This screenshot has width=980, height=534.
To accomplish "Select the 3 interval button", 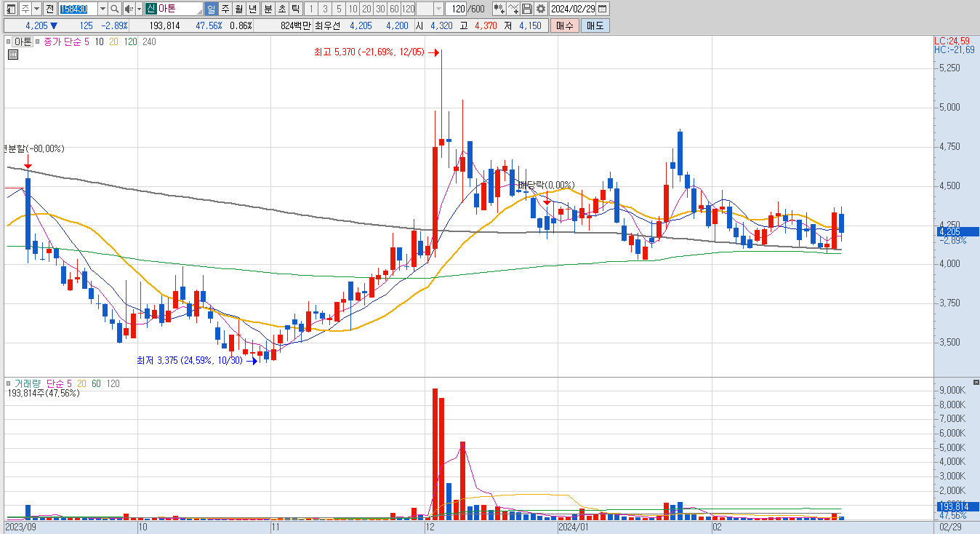I will [x=325, y=9].
